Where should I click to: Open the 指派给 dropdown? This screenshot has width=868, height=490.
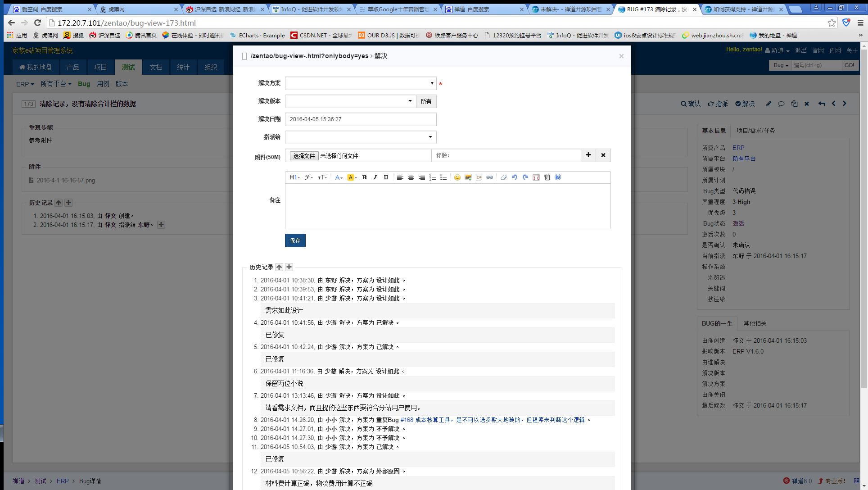pos(360,137)
